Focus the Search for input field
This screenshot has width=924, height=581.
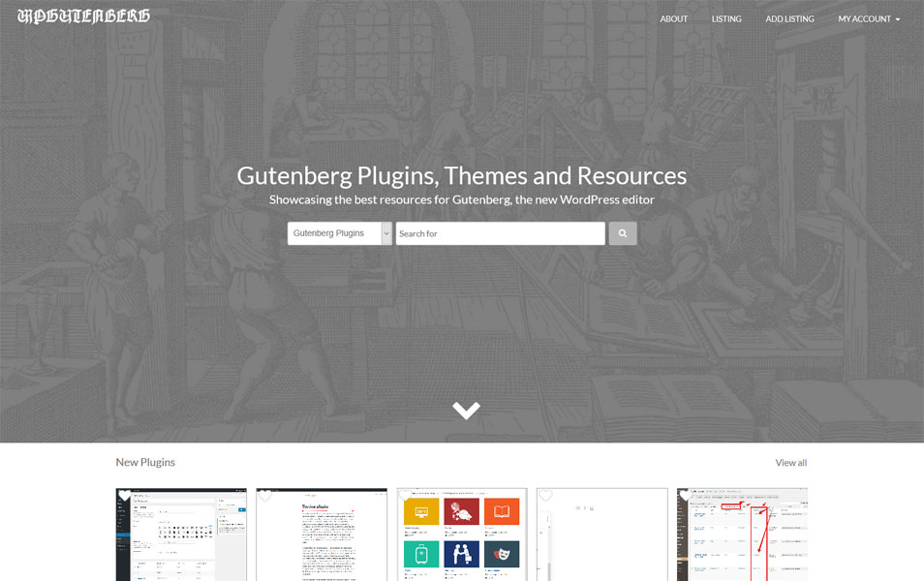[x=501, y=233]
